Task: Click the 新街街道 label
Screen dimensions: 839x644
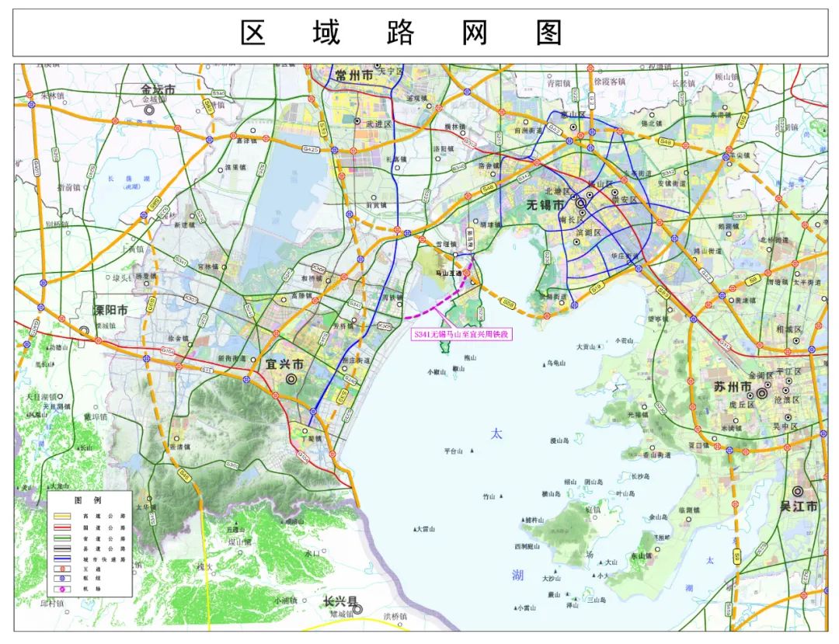Action: pyautogui.click(x=232, y=358)
